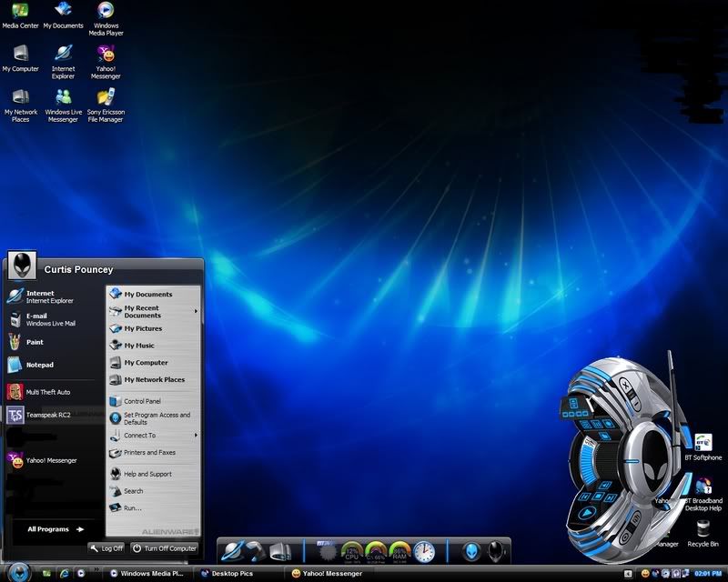Click the dock Internet Explorer planet icon
Image resolution: width=728 pixels, height=582 pixels.
[232, 551]
